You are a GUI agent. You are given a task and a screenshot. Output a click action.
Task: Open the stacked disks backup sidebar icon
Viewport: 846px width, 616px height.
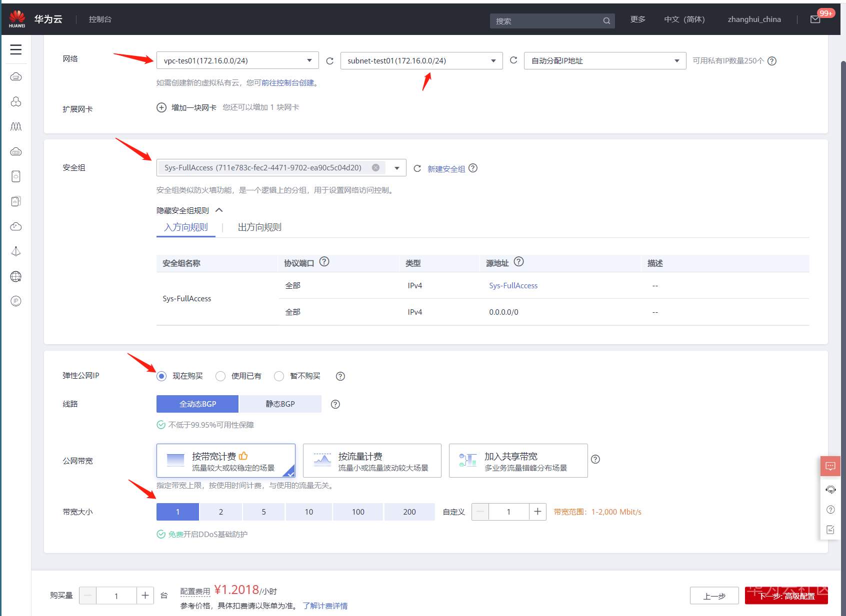pos(16,201)
